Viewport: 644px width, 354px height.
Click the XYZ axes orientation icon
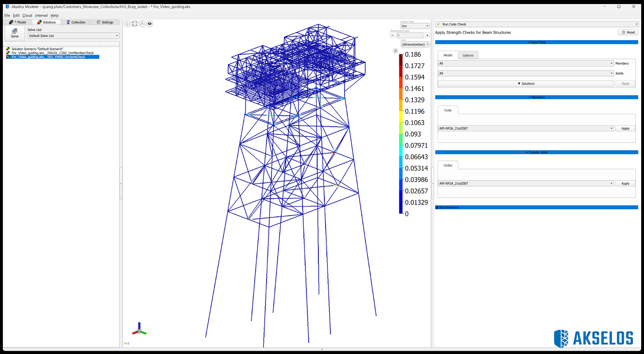click(142, 24)
